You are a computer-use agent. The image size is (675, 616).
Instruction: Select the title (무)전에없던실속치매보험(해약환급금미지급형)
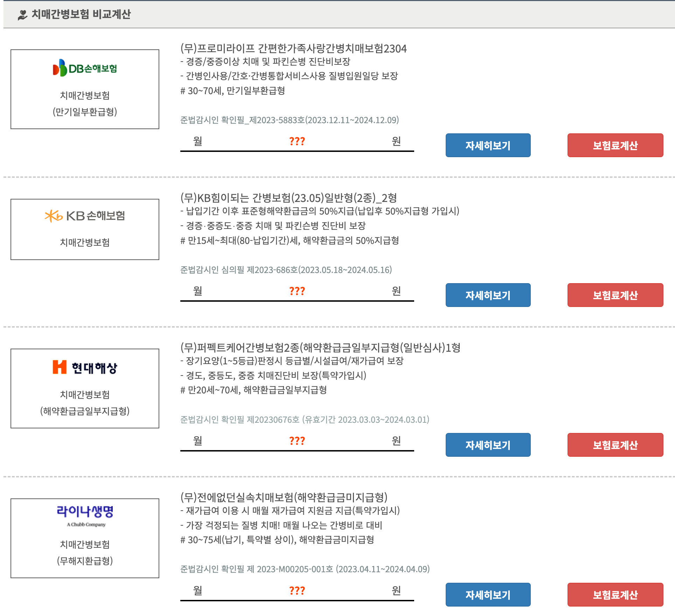(x=284, y=498)
